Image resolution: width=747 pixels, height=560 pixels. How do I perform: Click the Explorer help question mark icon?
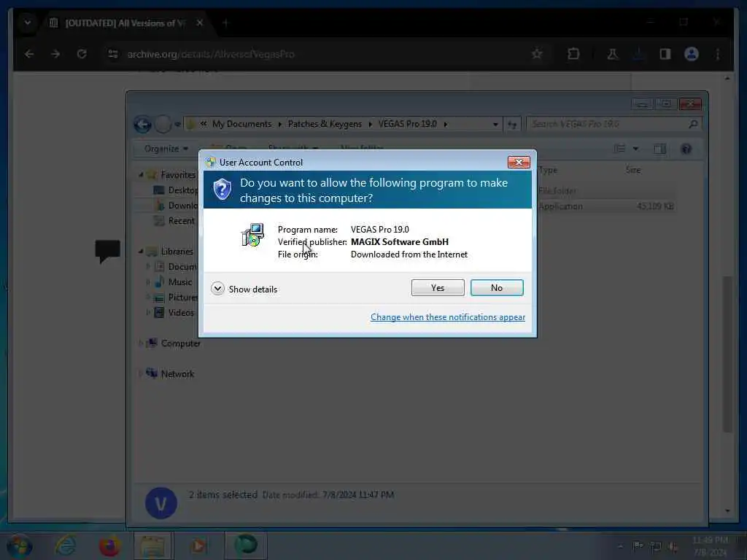(x=686, y=149)
